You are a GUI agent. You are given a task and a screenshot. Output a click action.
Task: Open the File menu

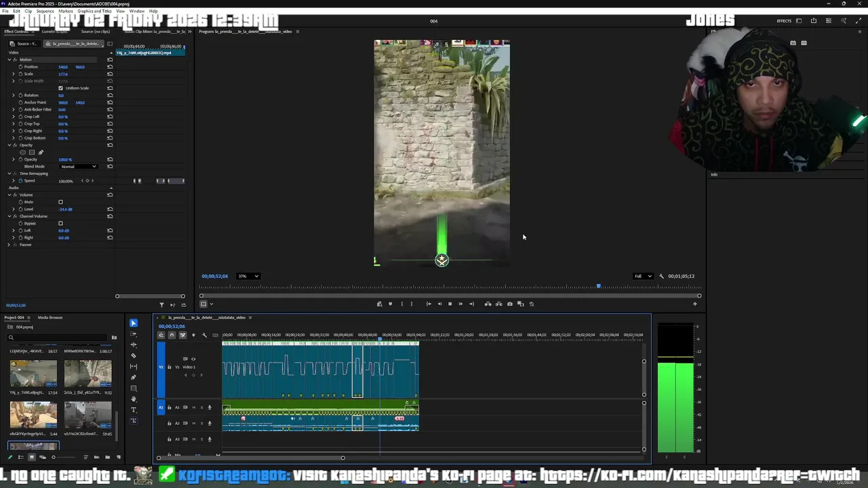pos(5,11)
